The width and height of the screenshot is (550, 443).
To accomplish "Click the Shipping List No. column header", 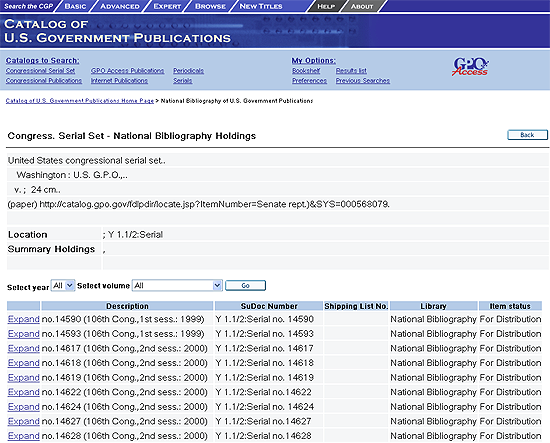I will [356, 306].
